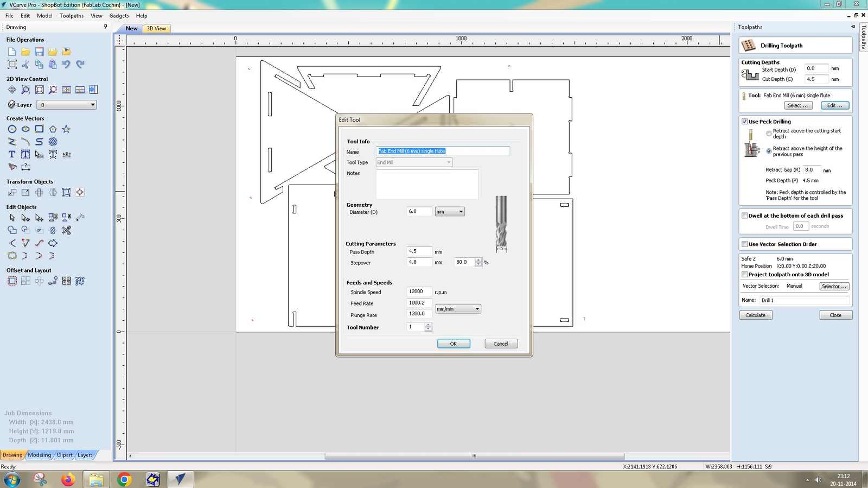Select the Draw Ellipse tool
This screenshot has height=488, width=868.
25,129
